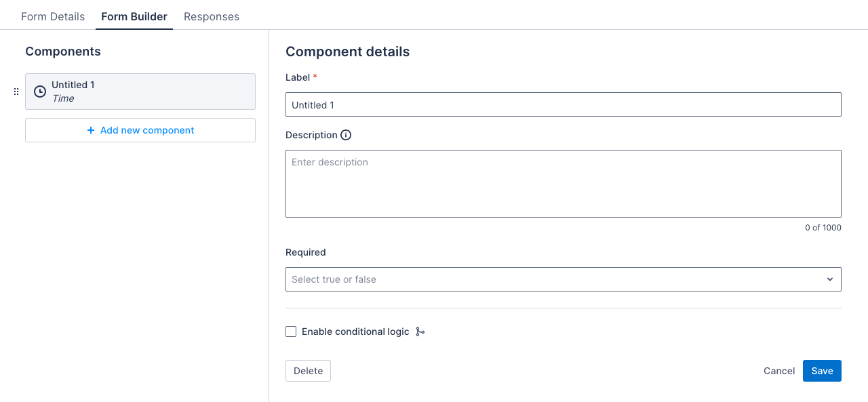Click the plus icon in Add new component
Viewport: 868px width, 402px height.
click(91, 130)
